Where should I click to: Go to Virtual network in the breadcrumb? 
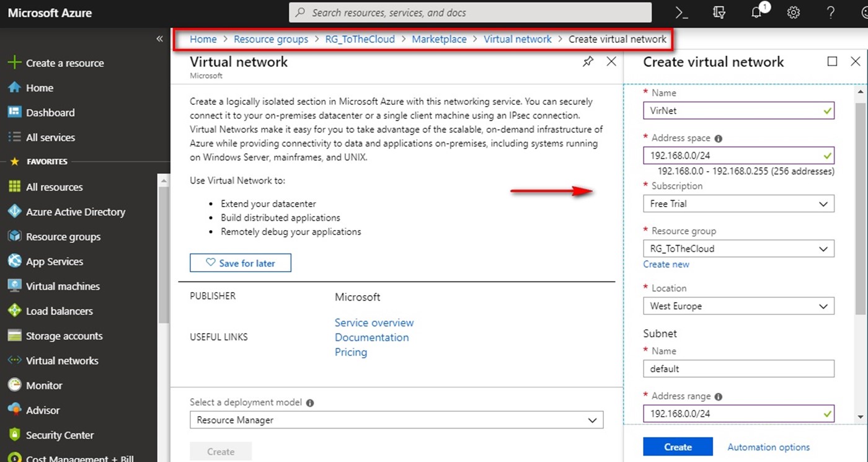coord(518,39)
